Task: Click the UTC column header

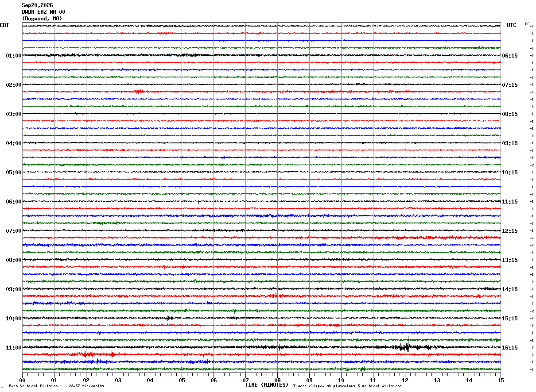Action: [x=512, y=25]
